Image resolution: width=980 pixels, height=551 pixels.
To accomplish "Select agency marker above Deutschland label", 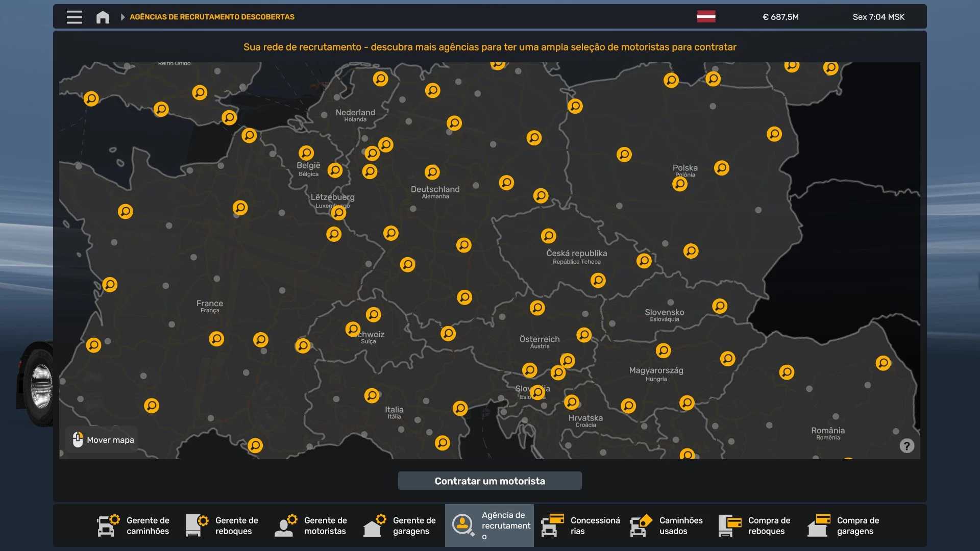I will click(432, 172).
